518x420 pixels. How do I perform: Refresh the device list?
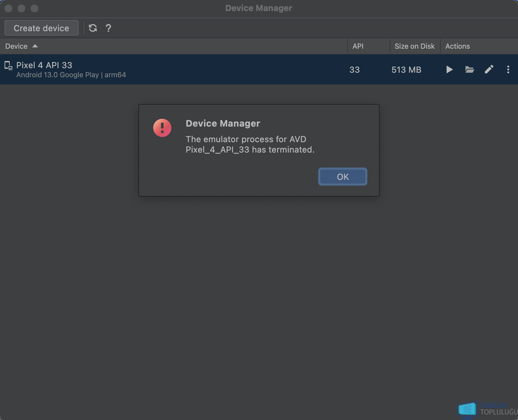(93, 28)
